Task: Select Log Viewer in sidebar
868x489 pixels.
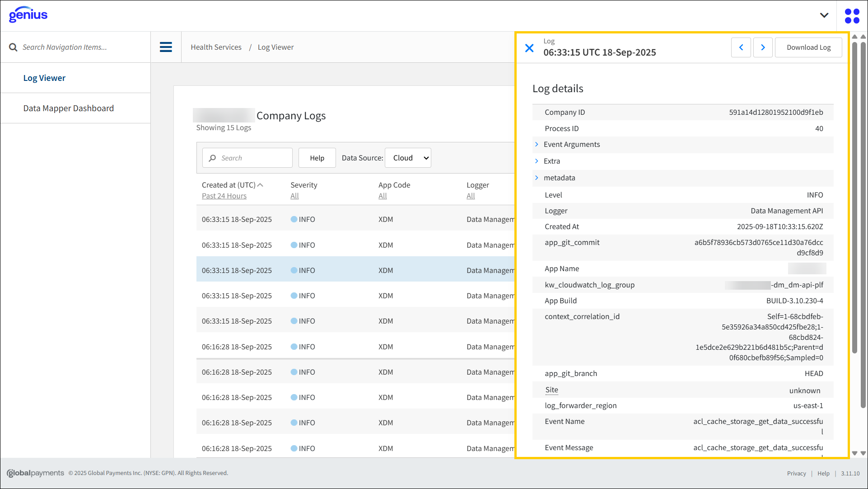Action: pyautogui.click(x=44, y=78)
